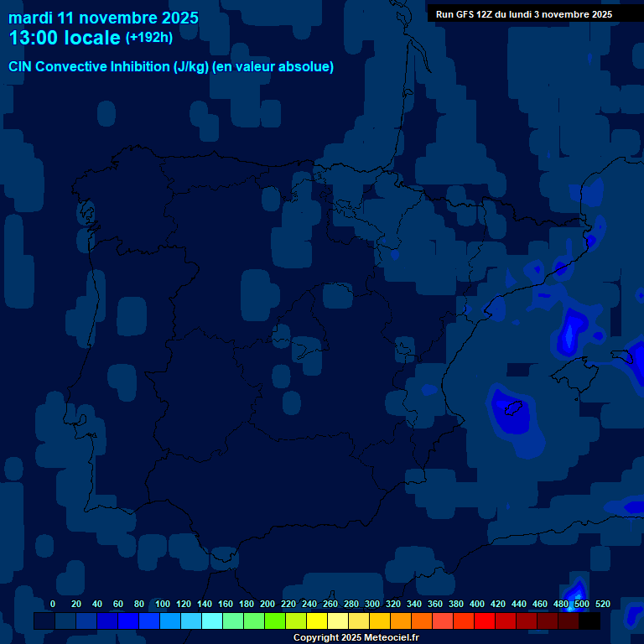The image size is (644, 644).
Task: Click the 'Run GFS 12Z du lundi 3 novembre 2025' label
Action: click(524, 14)
